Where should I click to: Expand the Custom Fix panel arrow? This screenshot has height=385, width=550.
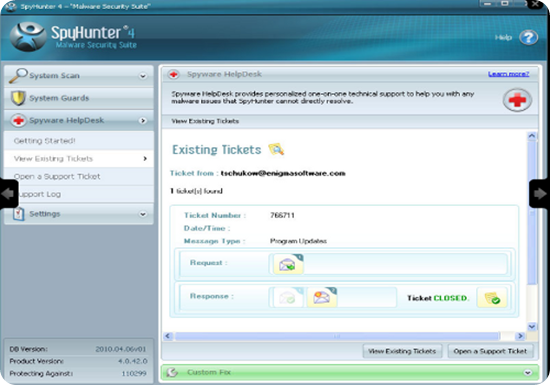tap(528, 372)
